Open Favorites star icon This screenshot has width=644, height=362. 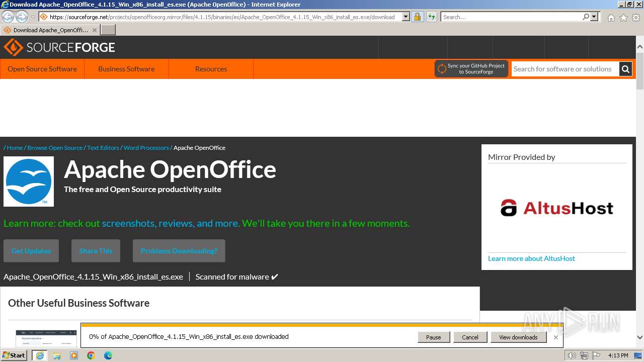pyautogui.click(x=623, y=18)
